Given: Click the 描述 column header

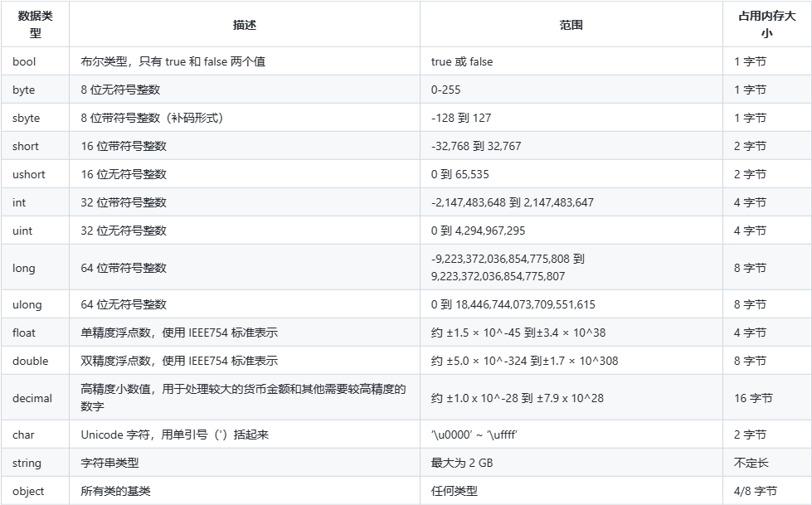Looking at the screenshot, I should [245, 24].
